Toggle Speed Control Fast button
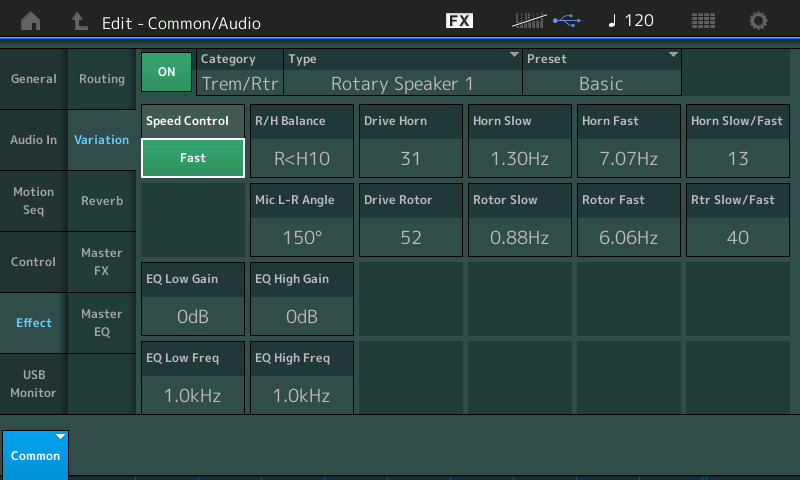Image resolution: width=800 pixels, height=480 pixels. pos(193,157)
